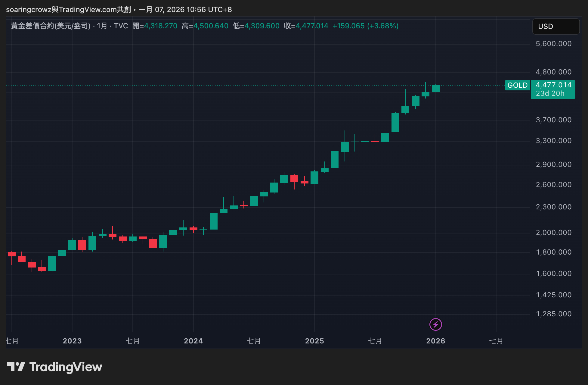Click the TradingView wordmark text
Viewport: 588px width, 385px height.
pos(66,367)
